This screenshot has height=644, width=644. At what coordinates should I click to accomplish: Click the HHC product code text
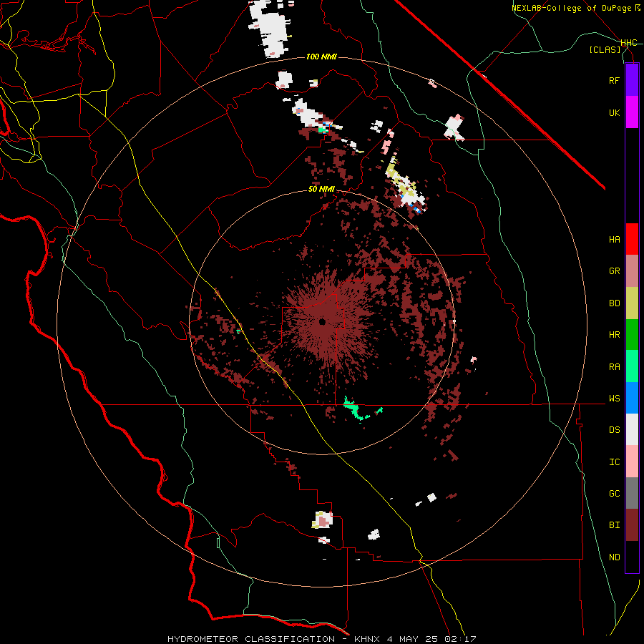[x=628, y=43]
